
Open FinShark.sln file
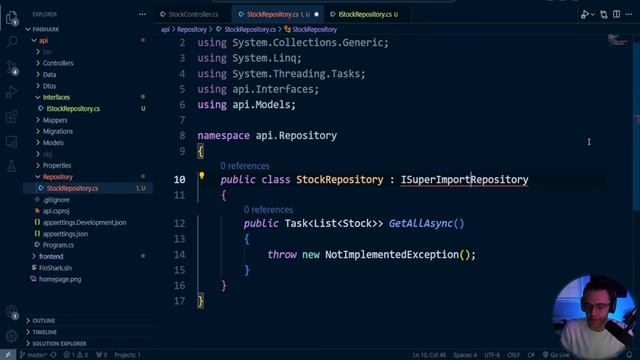point(55,268)
